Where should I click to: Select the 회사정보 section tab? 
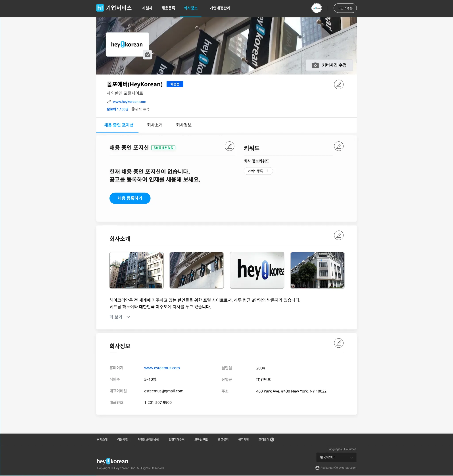coord(184,125)
